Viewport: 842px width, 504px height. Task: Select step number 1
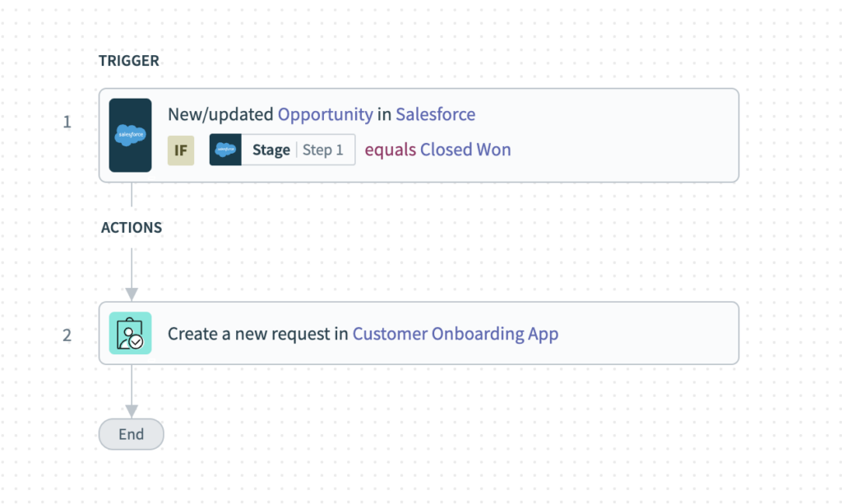pyautogui.click(x=67, y=121)
